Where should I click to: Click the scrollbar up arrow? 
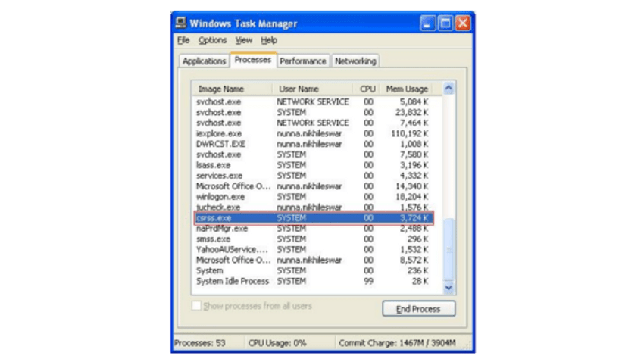pyautogui.click(x=449, y=88)
